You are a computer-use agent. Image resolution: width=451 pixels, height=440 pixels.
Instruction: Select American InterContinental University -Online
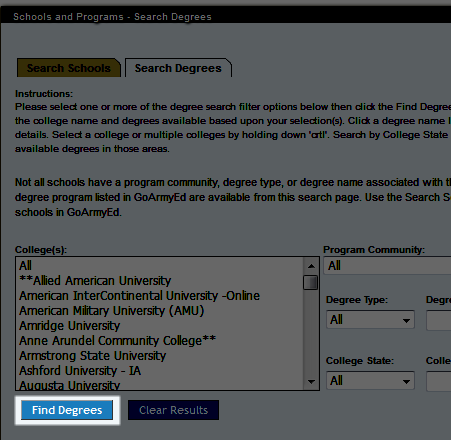click(x=160, y=296)
